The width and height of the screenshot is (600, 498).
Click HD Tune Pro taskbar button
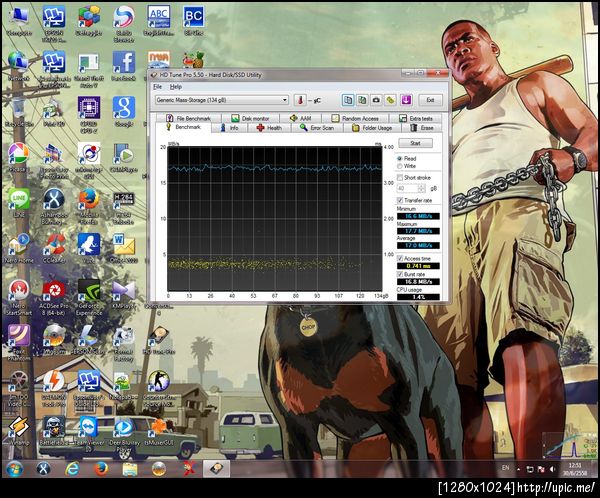pyautogui.click(x=216, y=469)
